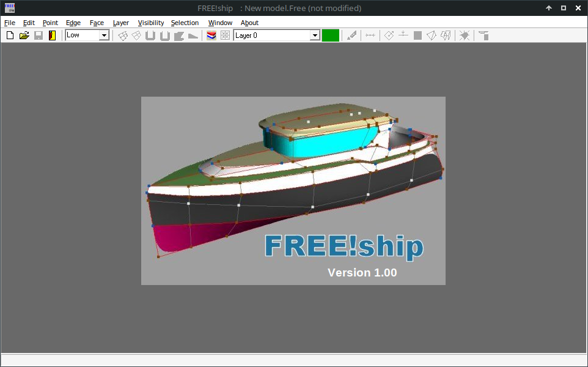Click the arrow of the Low dropdown
This screenshot has height=367, width=588.
click(x=105, y=35)
